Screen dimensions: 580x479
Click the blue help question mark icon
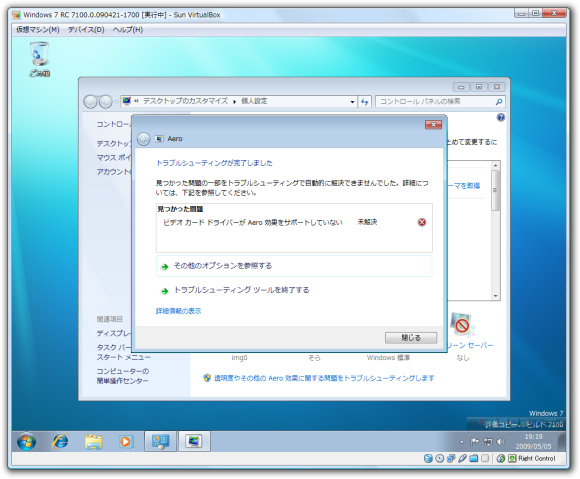pos(500,118)
